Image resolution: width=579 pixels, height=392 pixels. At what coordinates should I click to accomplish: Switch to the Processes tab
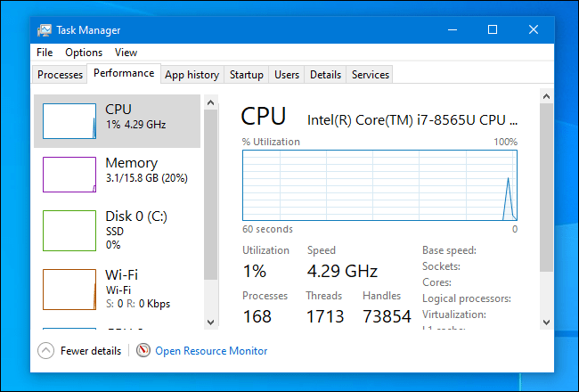click(60, 75)
